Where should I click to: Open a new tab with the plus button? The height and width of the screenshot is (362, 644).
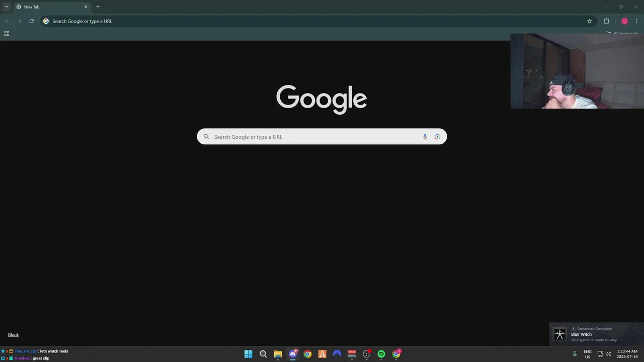coord(98,7)
